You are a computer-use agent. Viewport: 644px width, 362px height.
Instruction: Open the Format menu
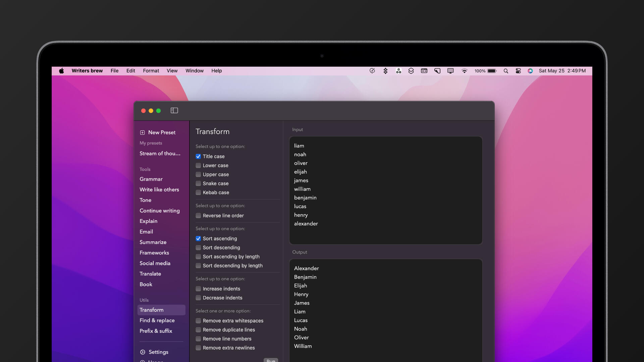(151, 71)
